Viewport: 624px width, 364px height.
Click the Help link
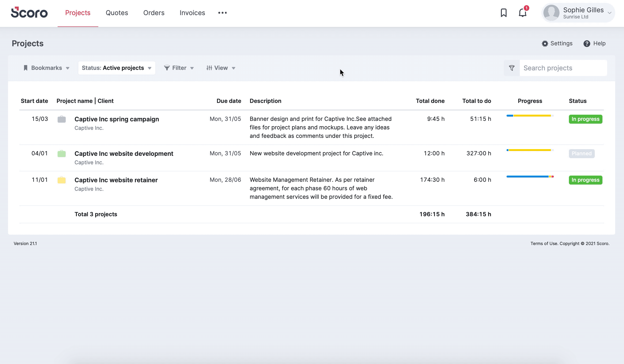click(599, 43)
